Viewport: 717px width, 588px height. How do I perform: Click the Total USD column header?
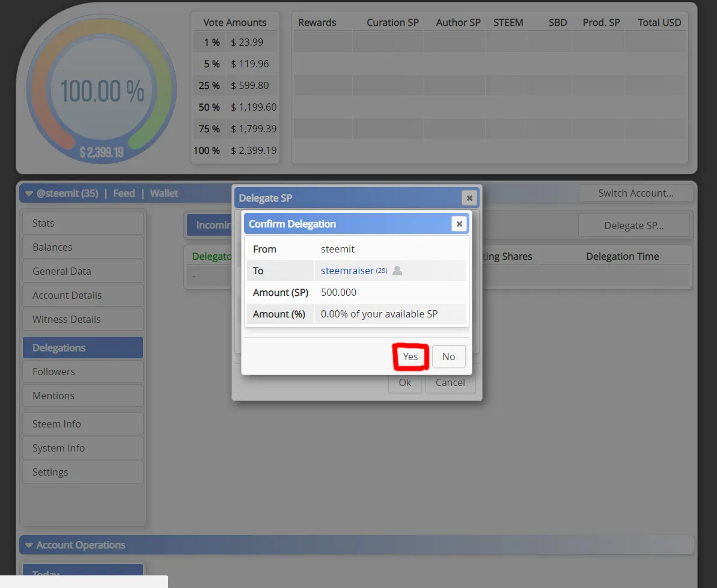click(659, 22)
